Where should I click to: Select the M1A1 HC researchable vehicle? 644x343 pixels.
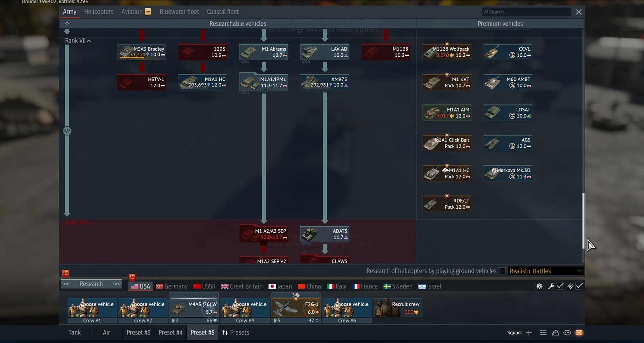click(202, 82)
